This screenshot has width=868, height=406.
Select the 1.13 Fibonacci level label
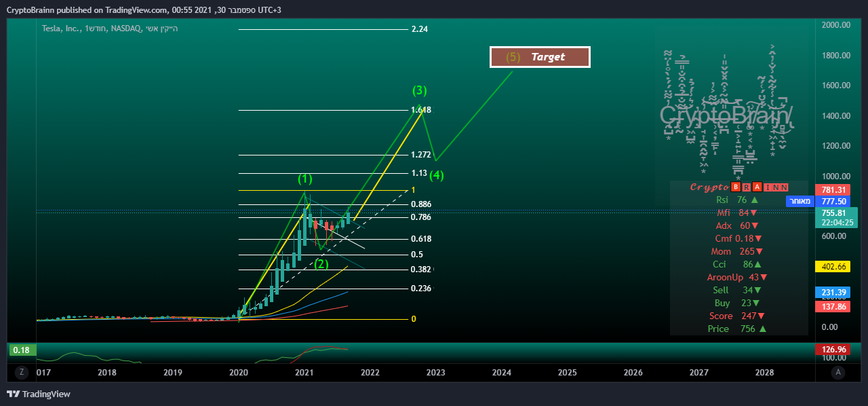(x=419, y=173)
